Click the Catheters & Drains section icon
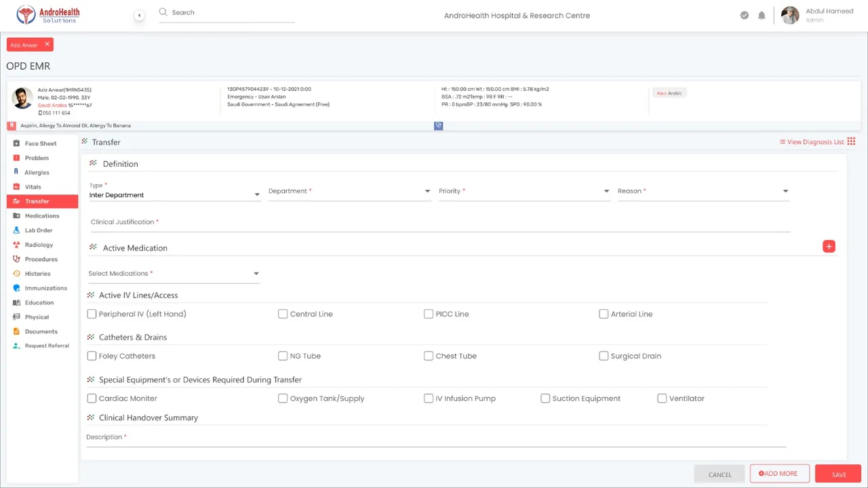The width and height of the screenshot is (868, 488). (91, 337)
